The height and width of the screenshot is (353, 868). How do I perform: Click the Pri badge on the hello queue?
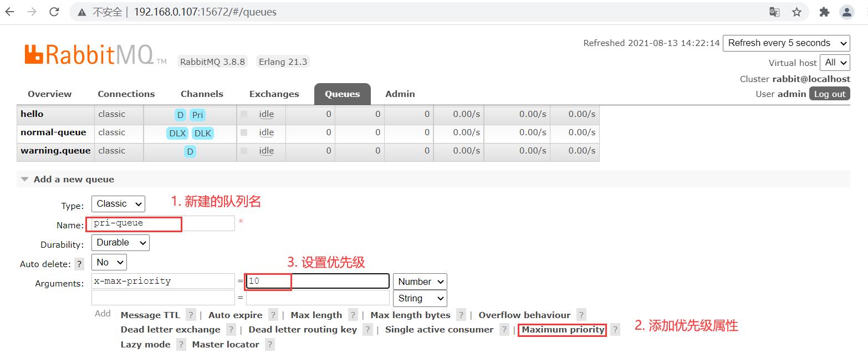click(x=197, y=115)
